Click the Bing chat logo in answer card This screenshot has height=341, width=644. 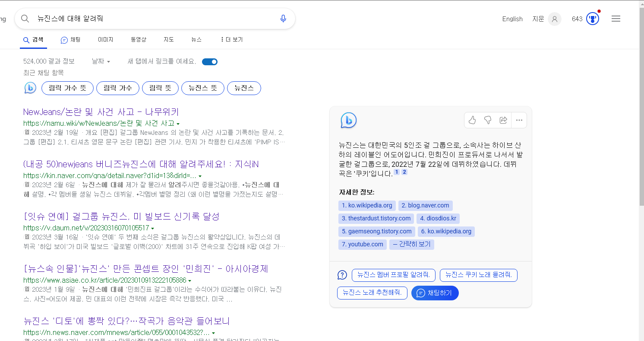point(348,120)
